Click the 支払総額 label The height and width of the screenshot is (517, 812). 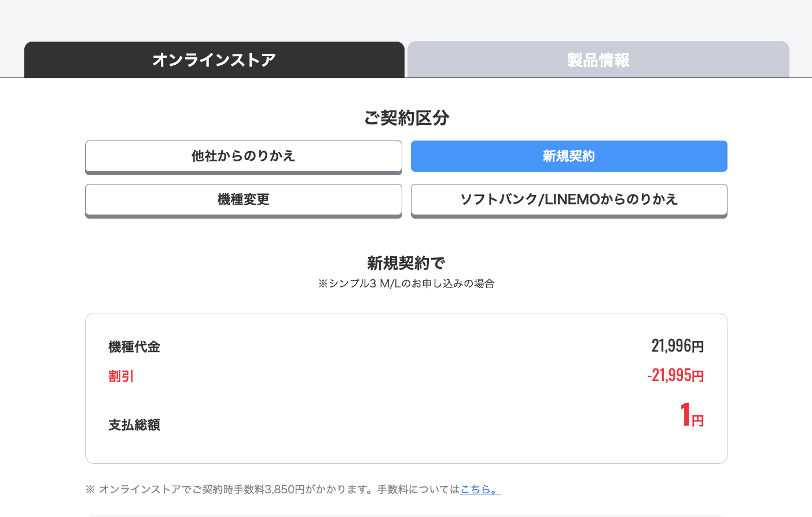click(x=134, y=425)
